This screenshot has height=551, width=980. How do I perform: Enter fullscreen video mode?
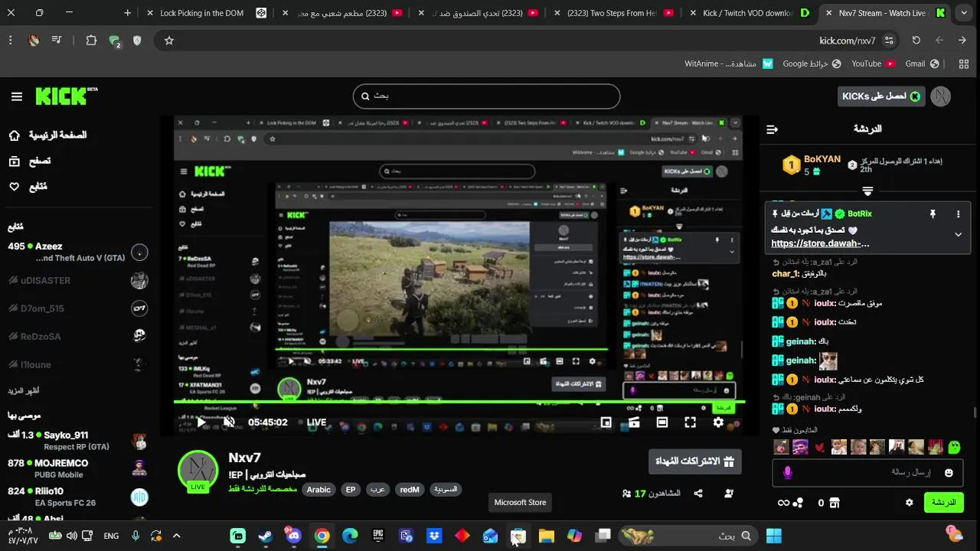690,422
